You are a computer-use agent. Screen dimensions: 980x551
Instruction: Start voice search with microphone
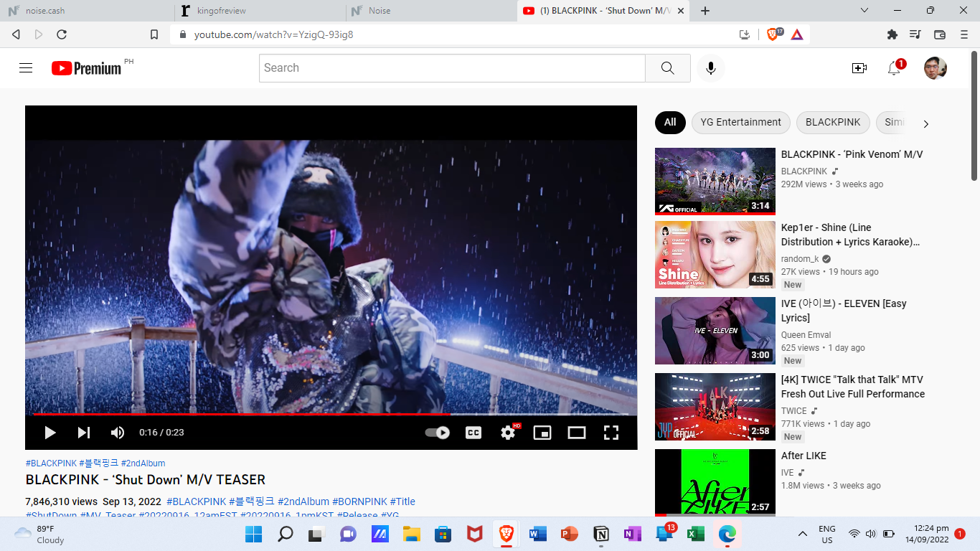[x=711, y=68]
